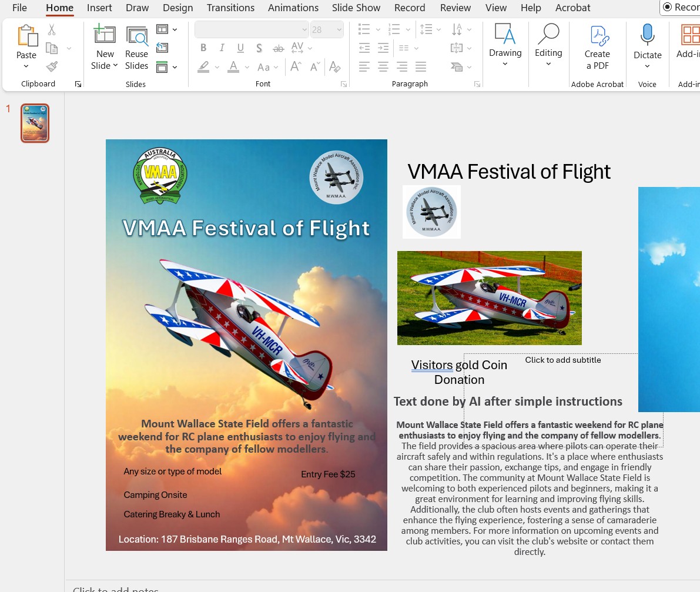Switch to the Design tab
The height and width of the screenshot is (592, 700).
click(177, 8)
